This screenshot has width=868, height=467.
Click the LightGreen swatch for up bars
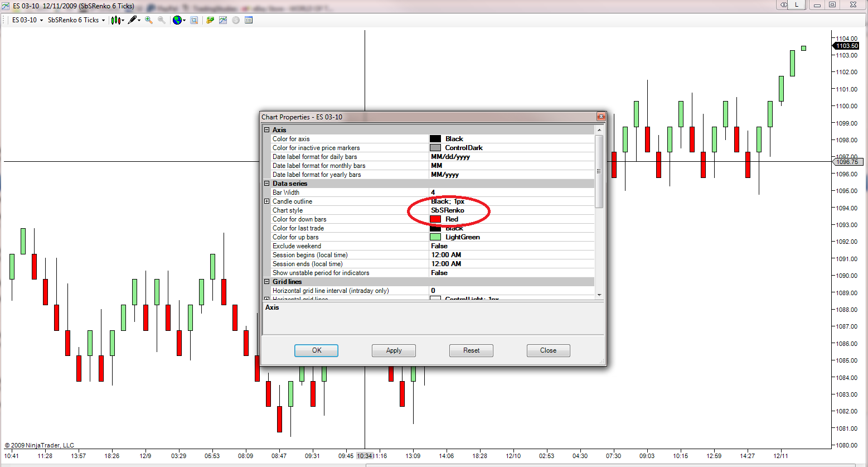pyautogui.click(x=435, y=237)
